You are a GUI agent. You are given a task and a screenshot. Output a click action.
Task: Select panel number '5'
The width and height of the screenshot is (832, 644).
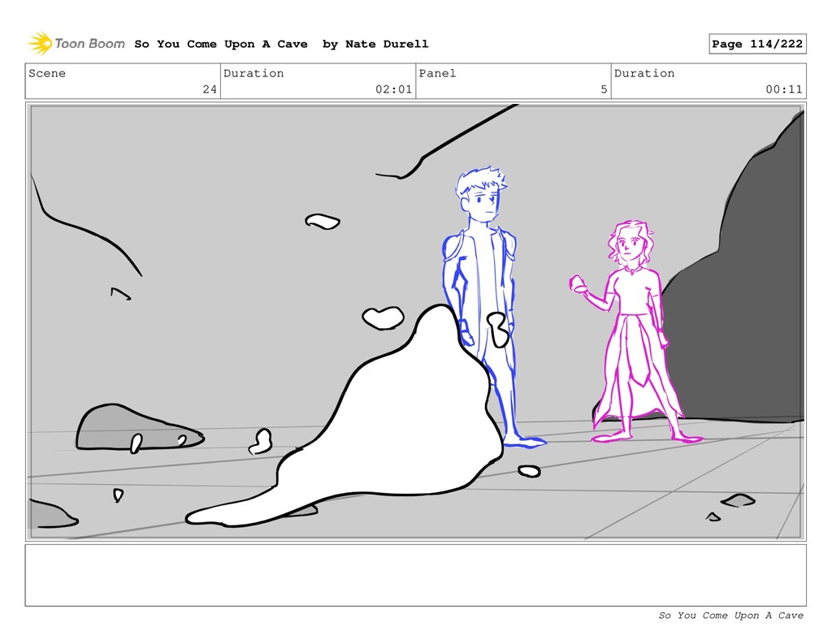(604, 89)
